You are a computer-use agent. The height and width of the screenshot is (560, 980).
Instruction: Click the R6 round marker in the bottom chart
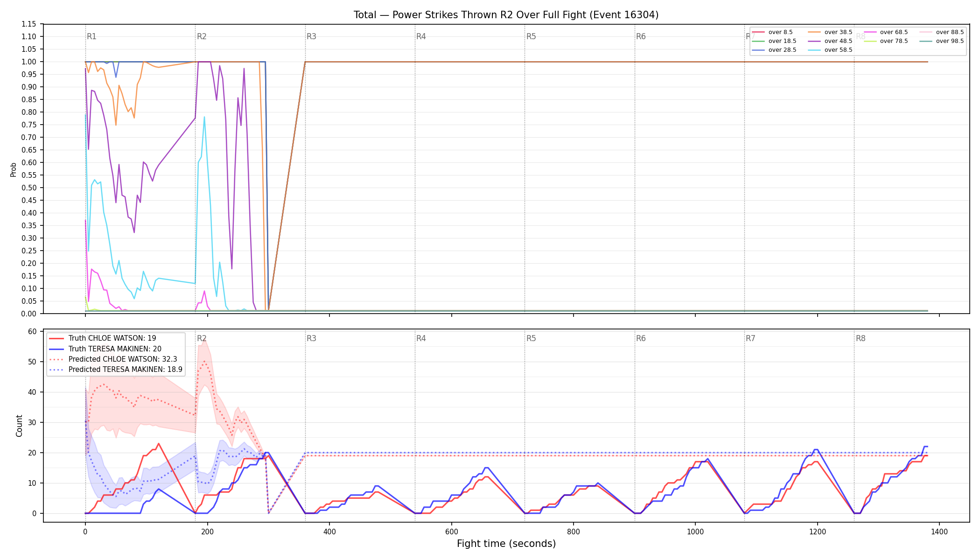click(x=641, y=338)
